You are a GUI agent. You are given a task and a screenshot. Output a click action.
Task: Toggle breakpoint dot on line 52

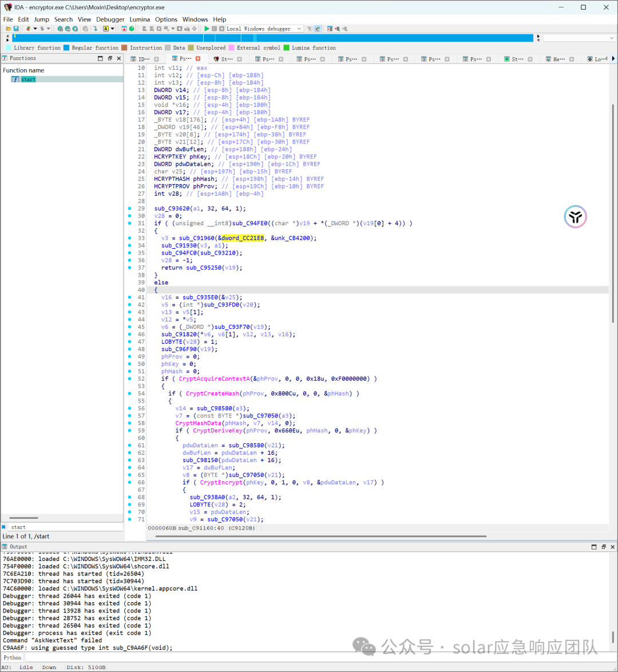(x=129, y=379)
